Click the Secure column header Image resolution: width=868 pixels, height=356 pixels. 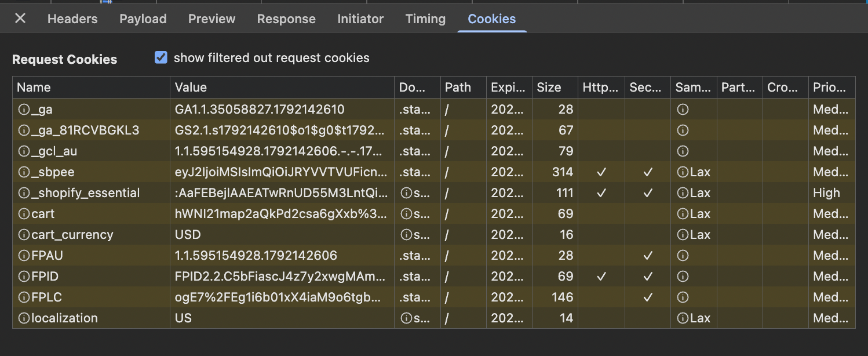(648, 88)
